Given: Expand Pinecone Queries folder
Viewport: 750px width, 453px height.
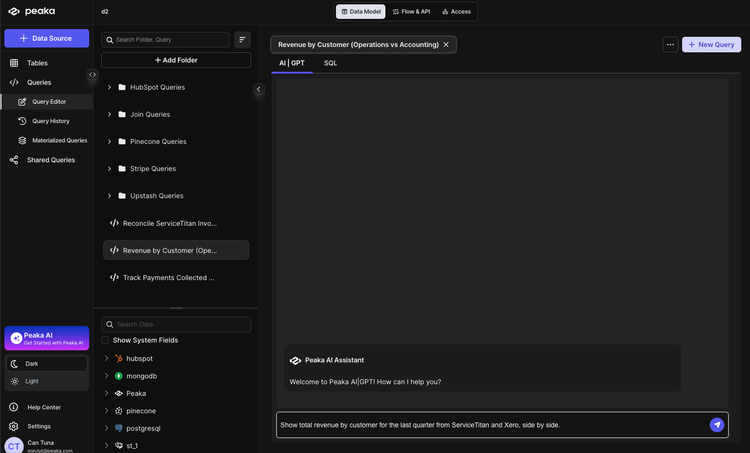Looking at the screenshot, I should click(x=110, y=142).
